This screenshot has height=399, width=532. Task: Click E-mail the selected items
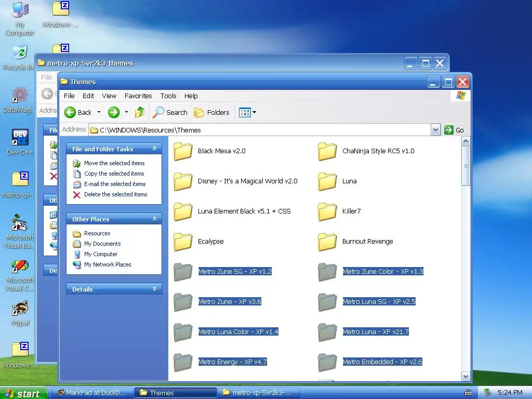click(109, 184)
